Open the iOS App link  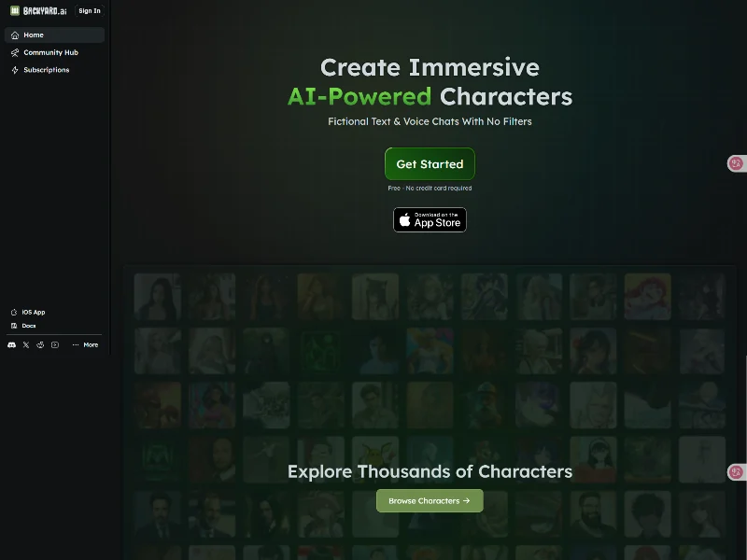28,312
